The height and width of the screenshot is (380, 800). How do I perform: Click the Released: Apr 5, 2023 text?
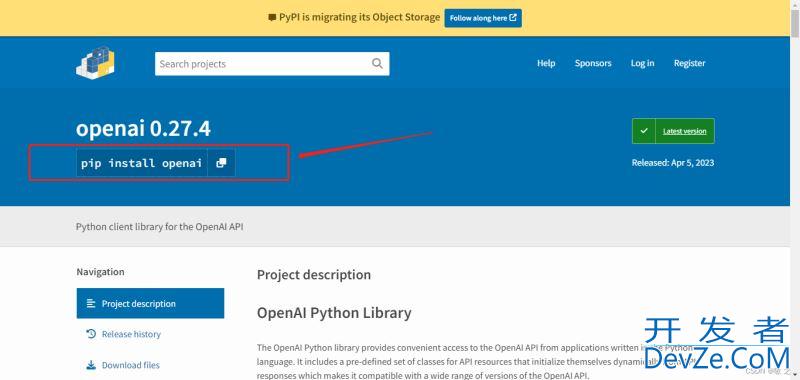[x=672, y=163]
